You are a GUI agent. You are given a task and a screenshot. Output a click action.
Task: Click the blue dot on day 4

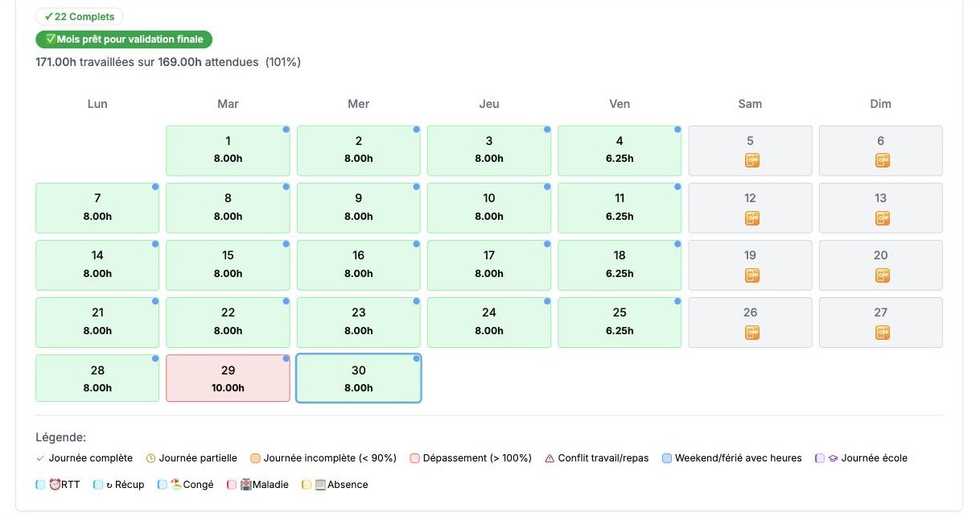[677, 129]
